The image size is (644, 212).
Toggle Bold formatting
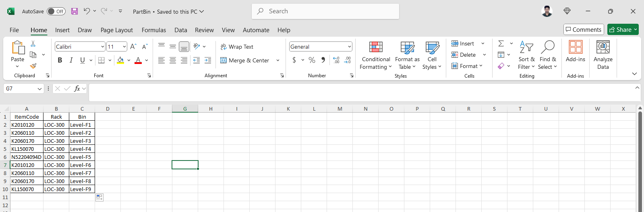tap(60, 60)
